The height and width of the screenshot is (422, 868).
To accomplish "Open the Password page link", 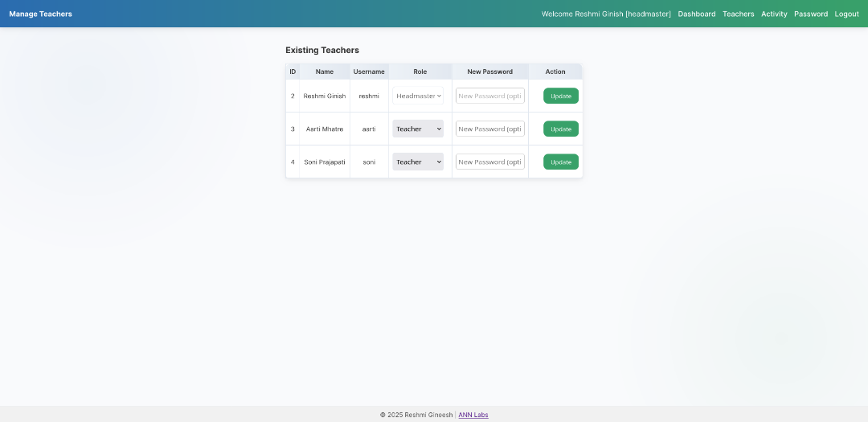I will (810, 14).
